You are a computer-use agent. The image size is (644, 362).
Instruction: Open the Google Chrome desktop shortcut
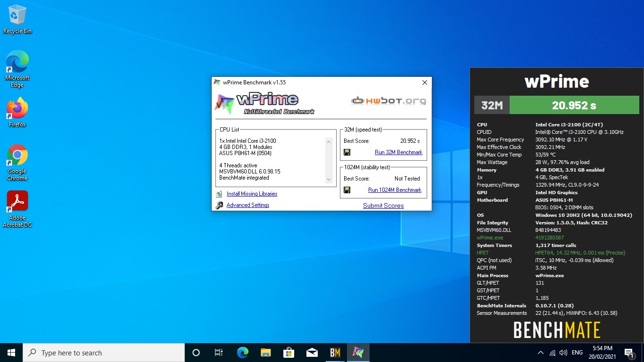(x=17, y=162)
